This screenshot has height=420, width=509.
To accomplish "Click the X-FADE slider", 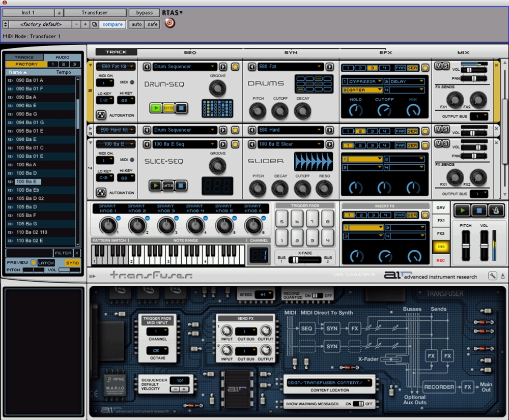I will (x=305, y=259).
